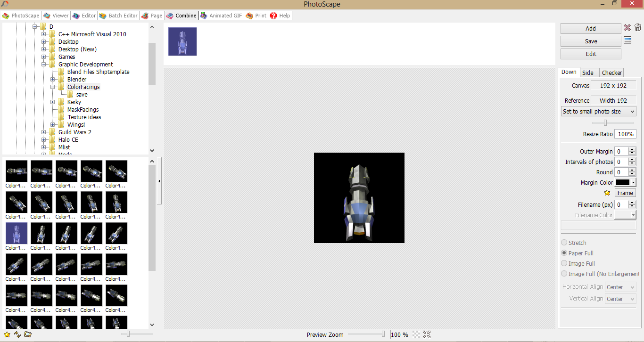Select the Blender folder icon

pos(61,79)
